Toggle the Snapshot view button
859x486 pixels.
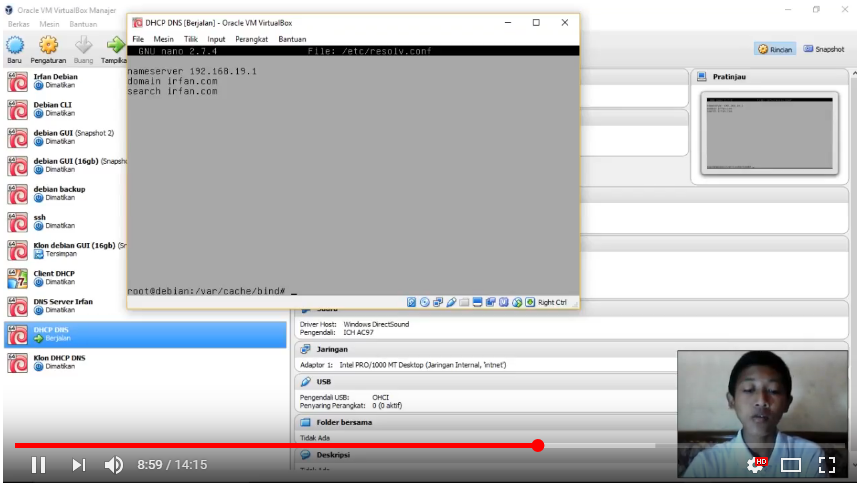823,49
